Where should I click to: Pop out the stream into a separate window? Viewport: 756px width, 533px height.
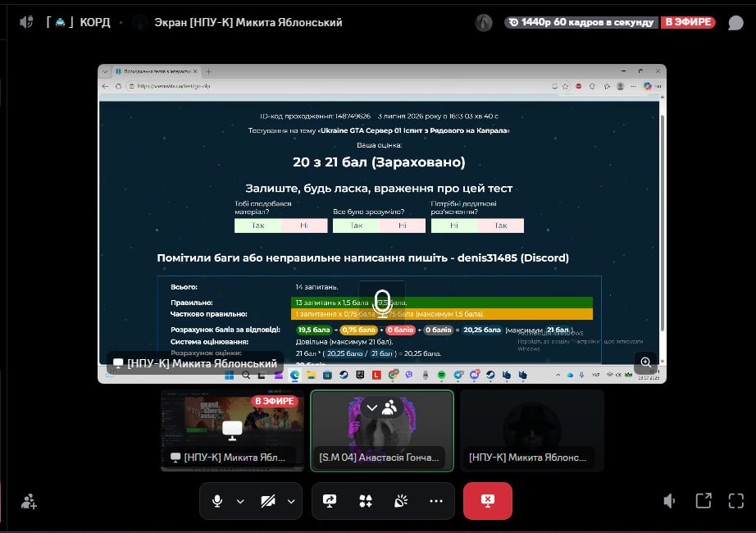704,501
